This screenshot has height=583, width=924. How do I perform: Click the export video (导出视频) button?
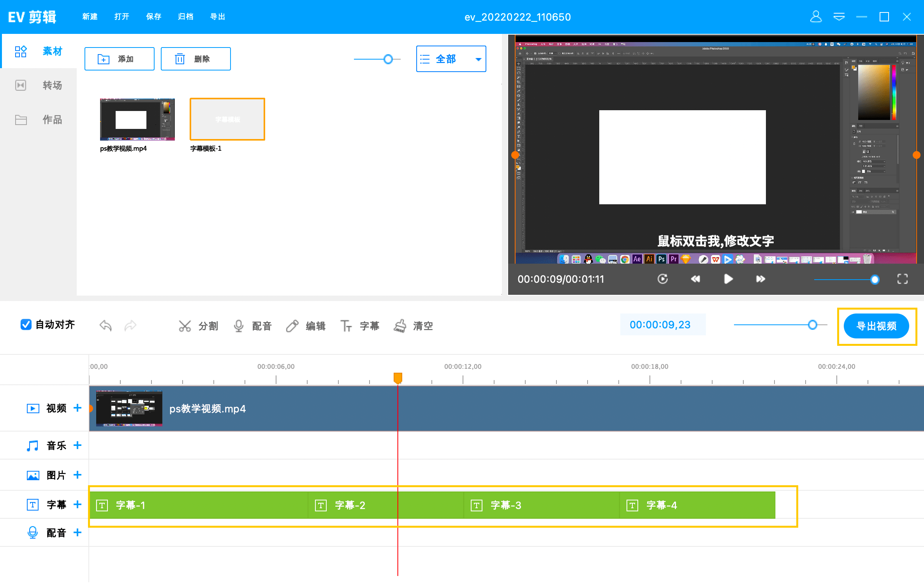pos(876,326)
